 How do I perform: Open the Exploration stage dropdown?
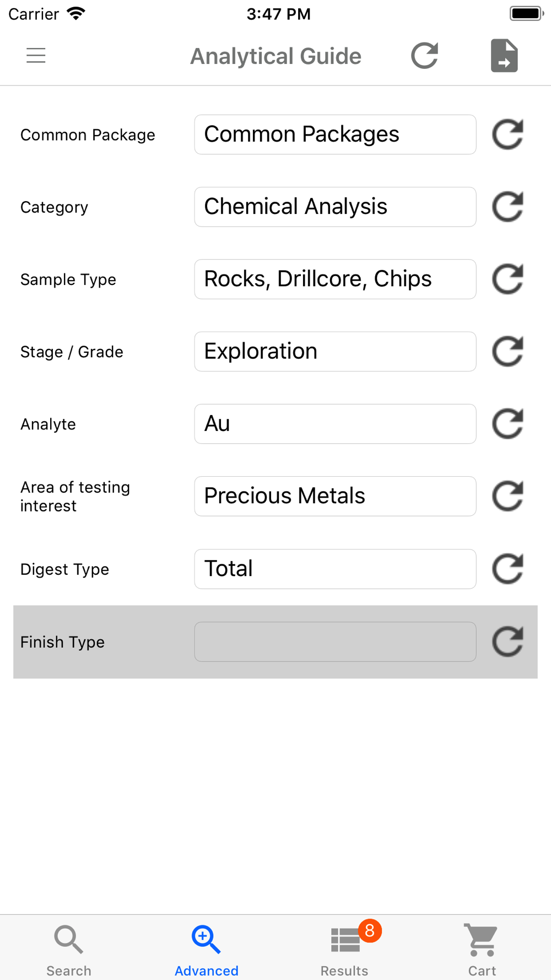click(335, 352)
